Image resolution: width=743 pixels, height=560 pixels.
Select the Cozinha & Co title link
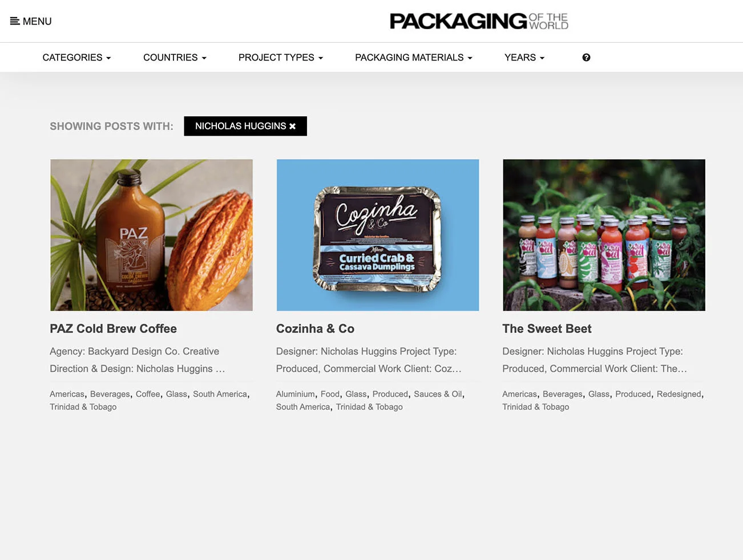pyautogui.click(x=315, y=328)
